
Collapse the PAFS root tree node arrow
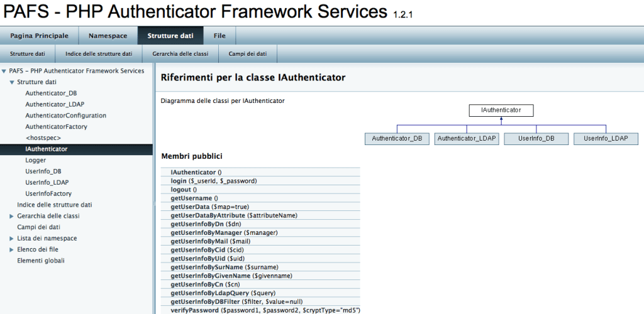(x=4, y=72)
